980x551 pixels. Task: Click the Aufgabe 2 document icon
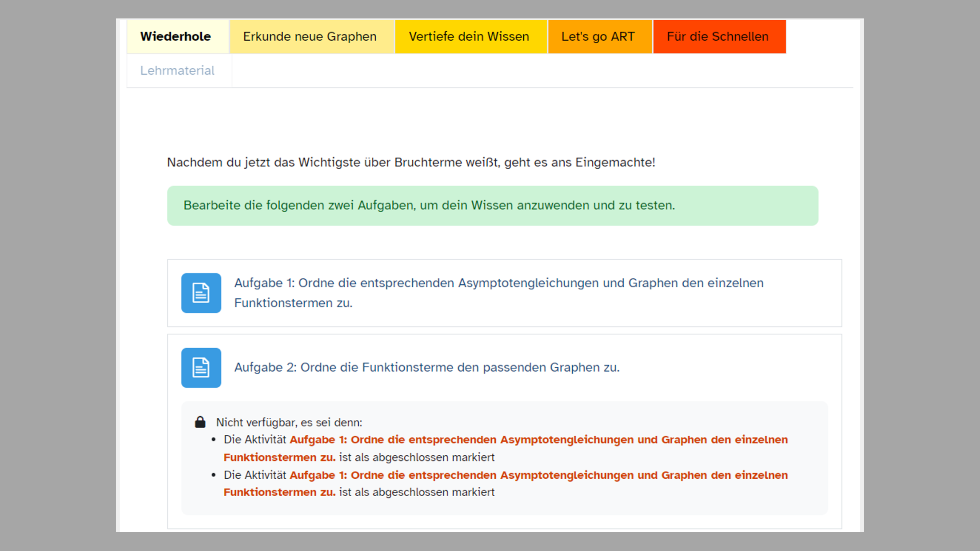pyautogui.click(x=201, y=367)
